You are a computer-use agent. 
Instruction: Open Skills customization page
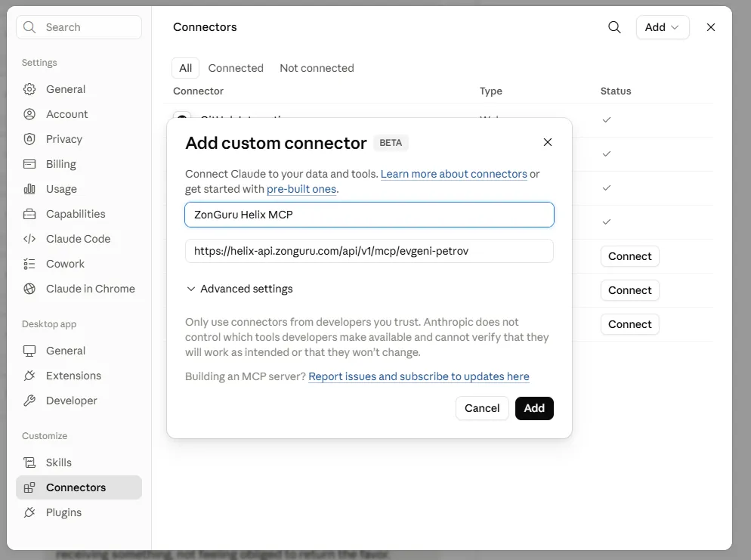(79, 463)
